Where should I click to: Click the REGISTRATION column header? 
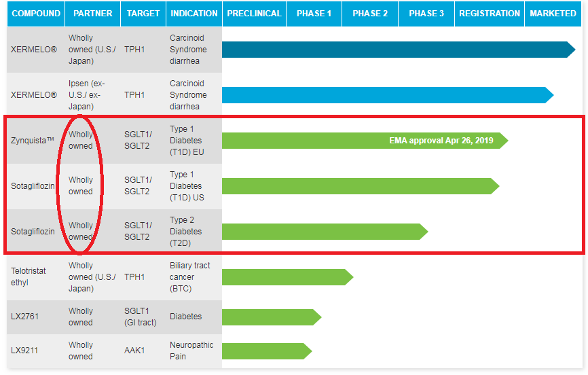(x=490, y=14)
